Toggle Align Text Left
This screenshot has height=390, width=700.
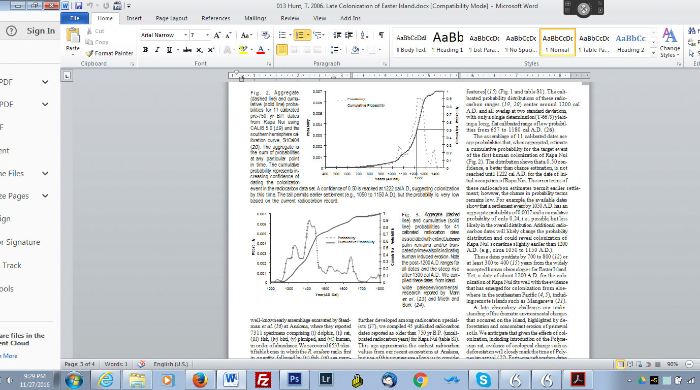[x=282, y=50]
